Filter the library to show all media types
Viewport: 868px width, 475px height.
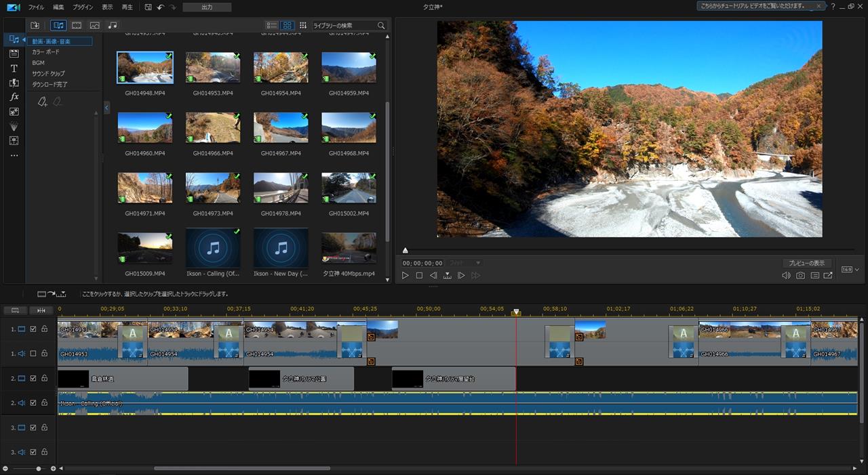(58, 25)
